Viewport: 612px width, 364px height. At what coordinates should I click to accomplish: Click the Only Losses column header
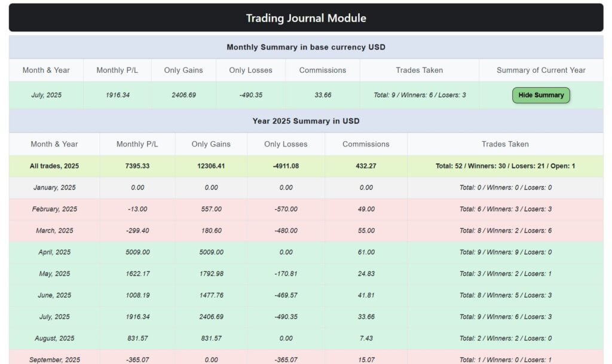(x=250, y=70)
